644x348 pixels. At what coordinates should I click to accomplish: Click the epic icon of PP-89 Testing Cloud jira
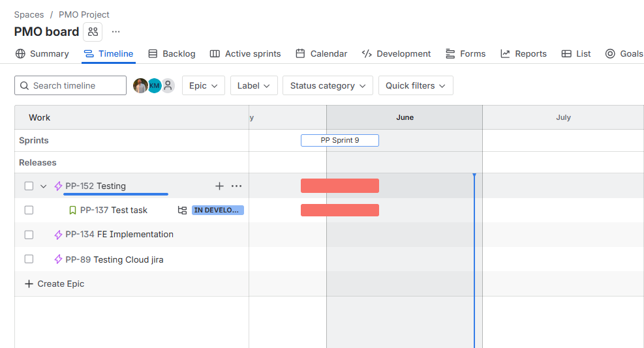(58, 259)
